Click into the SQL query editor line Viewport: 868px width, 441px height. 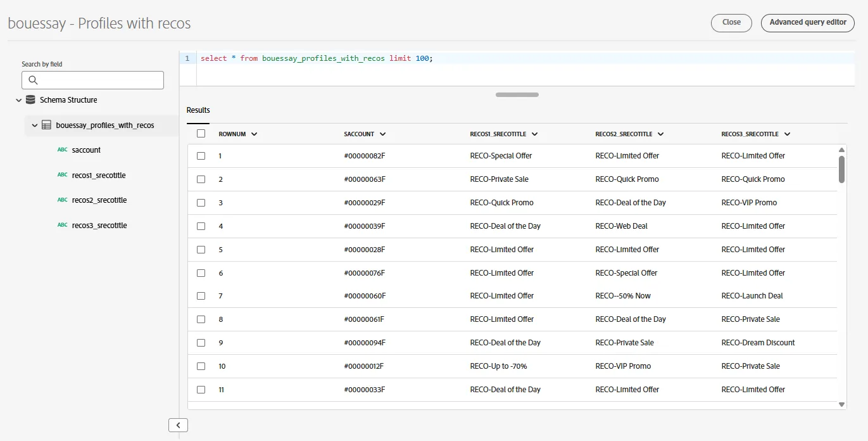pos(525,58)
